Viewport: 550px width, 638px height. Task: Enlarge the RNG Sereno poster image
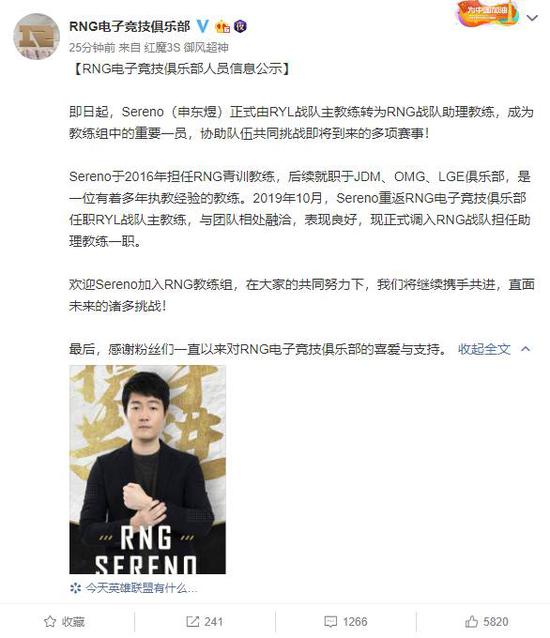tap(148, 470)
